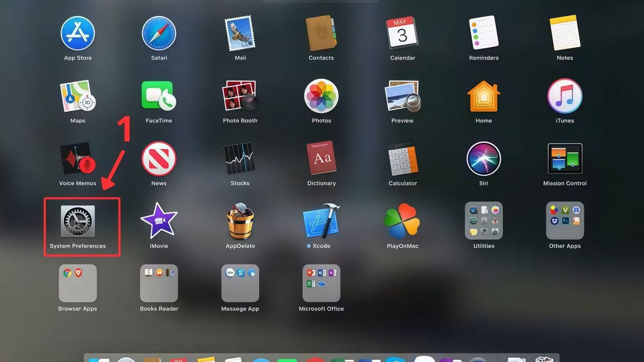Launch the App Store
644x362 pixels.
78,33
